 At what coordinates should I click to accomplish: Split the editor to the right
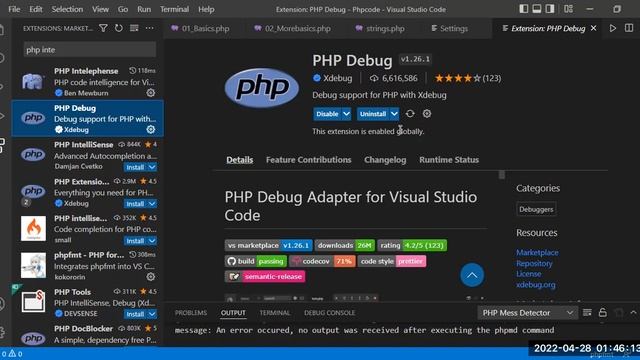[x=629, y=28]
